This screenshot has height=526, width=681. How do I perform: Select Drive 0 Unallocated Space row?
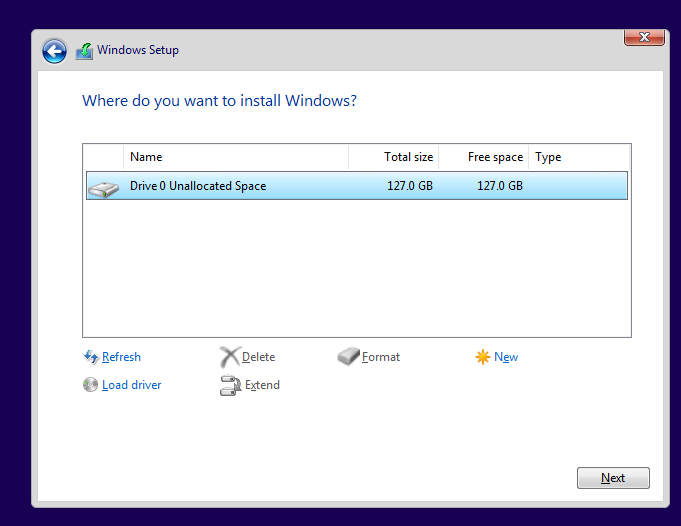tap(357, 186)
